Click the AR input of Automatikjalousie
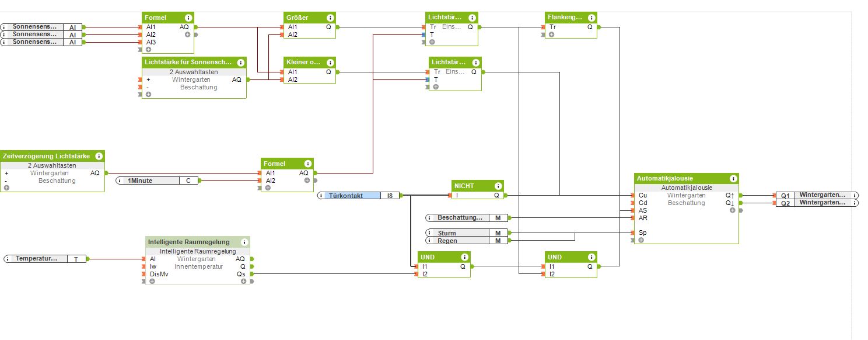Image resolution: width=868 pixels, height=340 pixels. (642, 218)
